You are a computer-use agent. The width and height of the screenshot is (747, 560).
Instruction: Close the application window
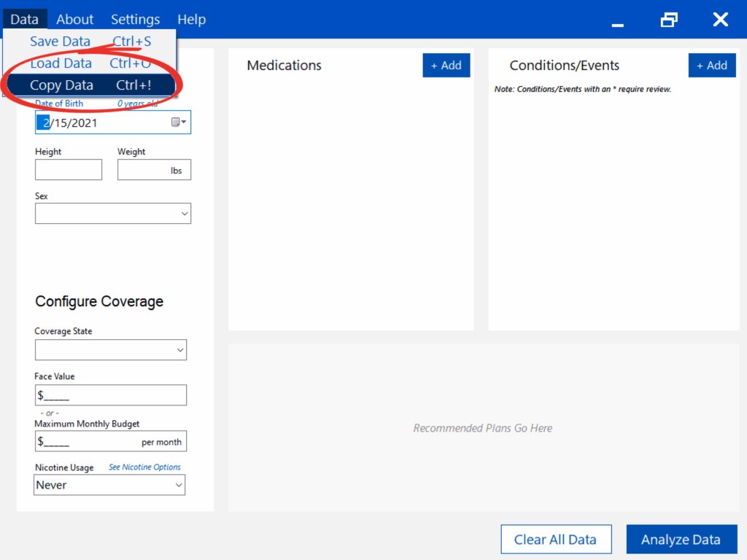720,20
